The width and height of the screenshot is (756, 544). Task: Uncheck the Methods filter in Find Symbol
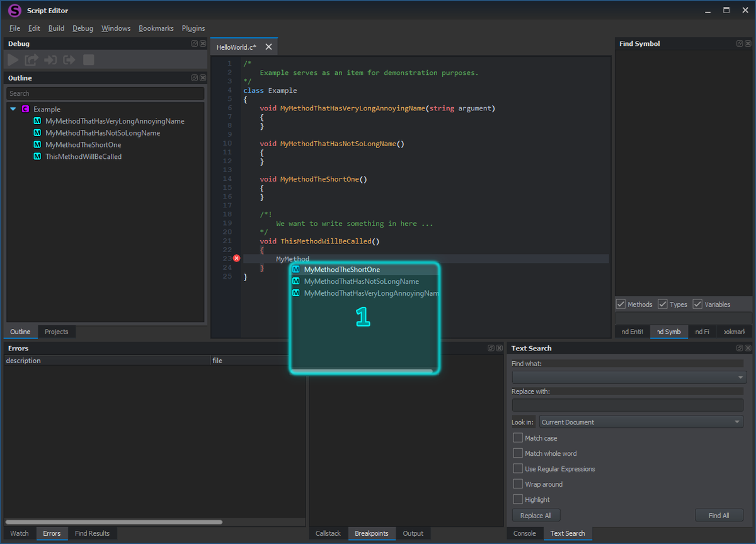(x=621, y=304)
